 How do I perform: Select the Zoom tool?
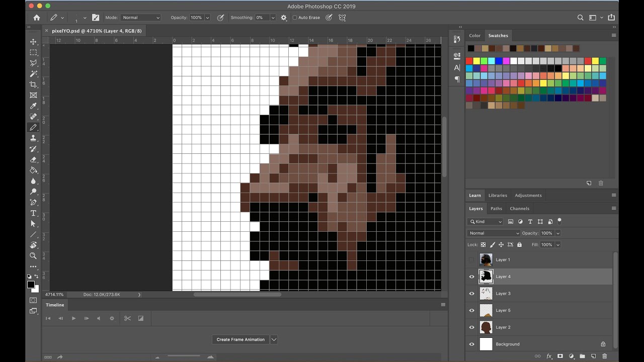coord(33,256)
